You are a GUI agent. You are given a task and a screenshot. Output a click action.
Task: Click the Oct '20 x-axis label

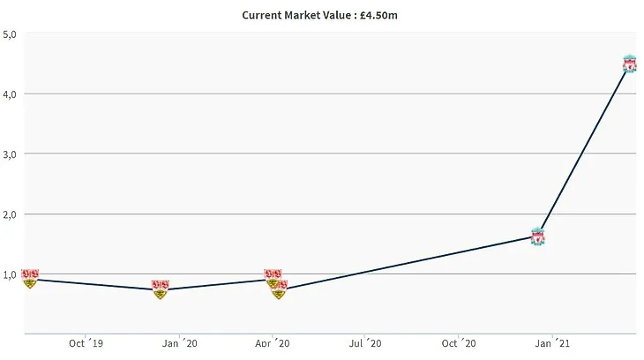(x=458, y=344)
